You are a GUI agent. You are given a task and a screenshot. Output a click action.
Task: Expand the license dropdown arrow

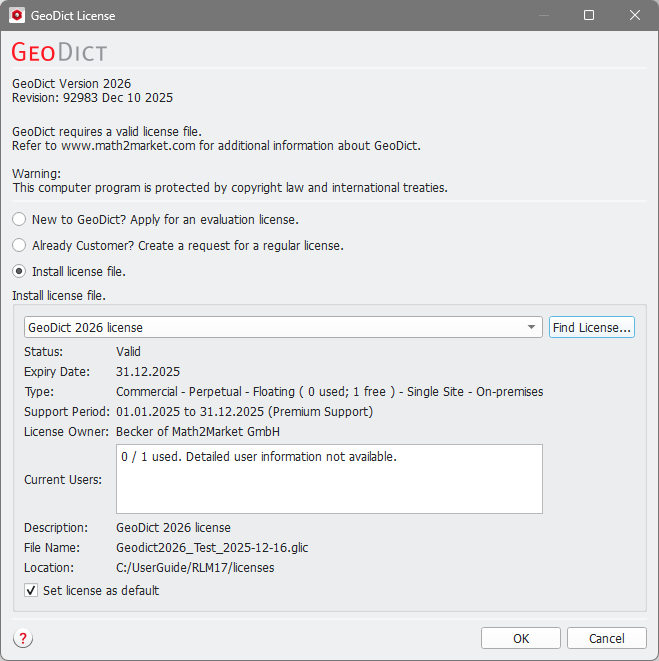pos(531,328)
